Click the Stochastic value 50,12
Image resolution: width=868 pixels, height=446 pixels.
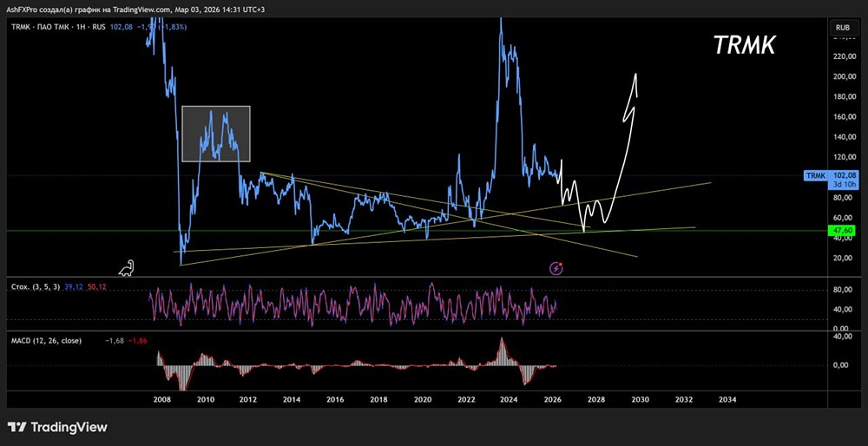click(x=95, y=286)
